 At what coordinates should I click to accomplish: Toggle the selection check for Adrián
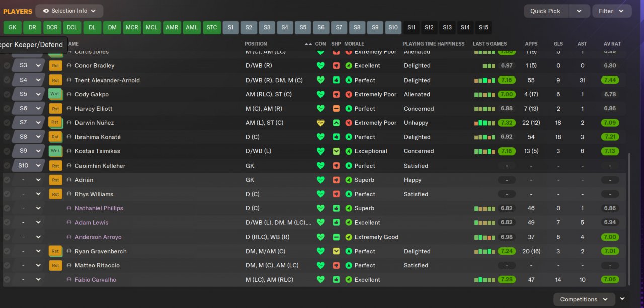(7, 180)
